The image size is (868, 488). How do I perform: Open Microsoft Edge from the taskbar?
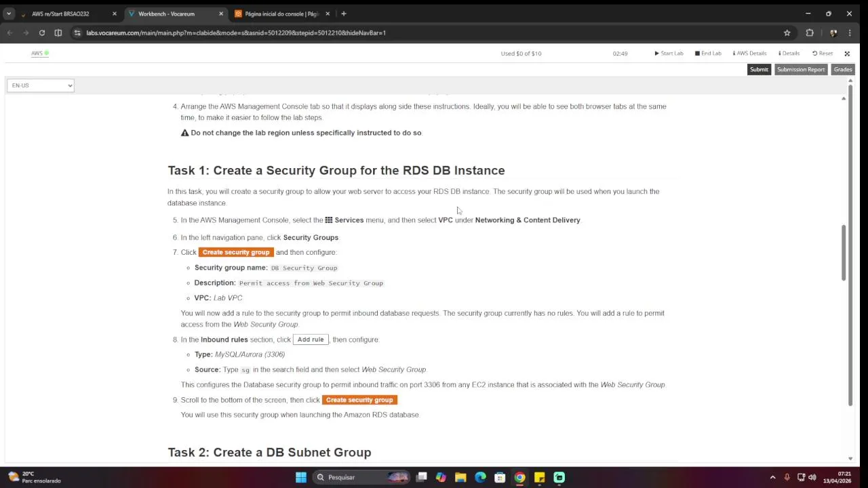[480, 477]
